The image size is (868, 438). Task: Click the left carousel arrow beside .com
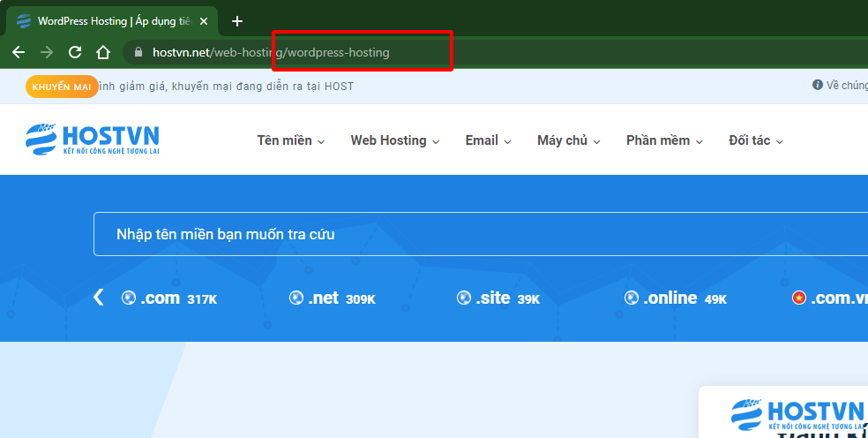pos(99,298)
